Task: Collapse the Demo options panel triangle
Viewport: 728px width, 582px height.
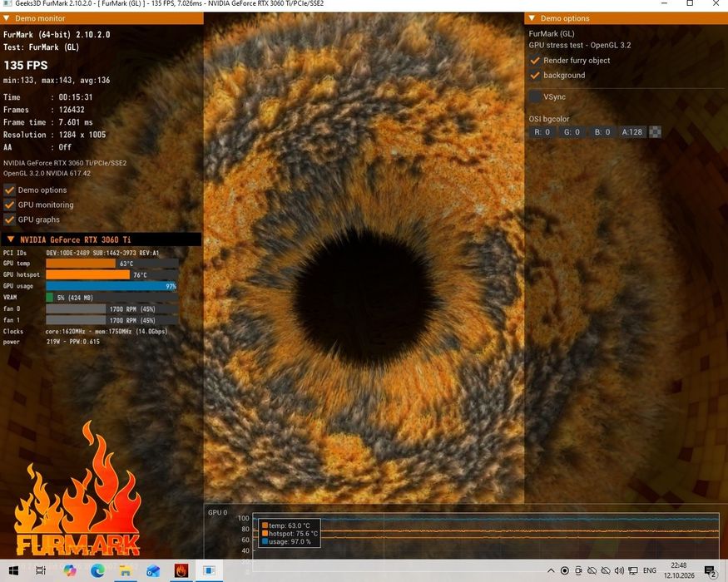Action: point(532,18)
